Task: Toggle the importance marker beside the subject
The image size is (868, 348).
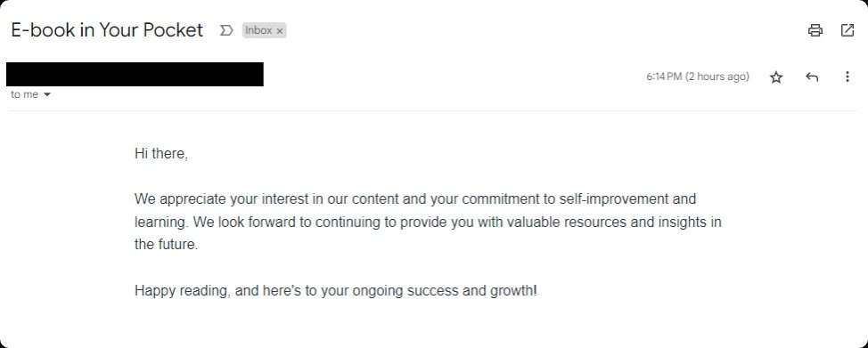Action: [225, 30]
